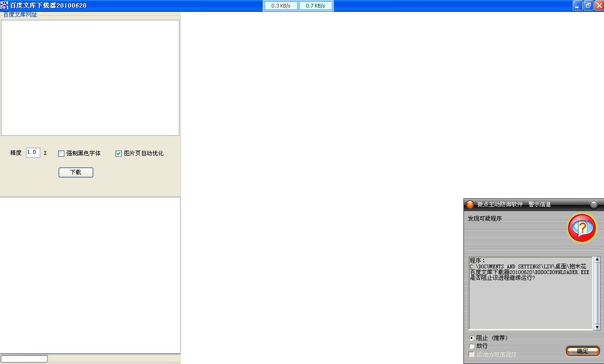Click the 0.7 KB/s speed indicator
The width and height of the screenshot is (604, 364).
coord(316,6)
